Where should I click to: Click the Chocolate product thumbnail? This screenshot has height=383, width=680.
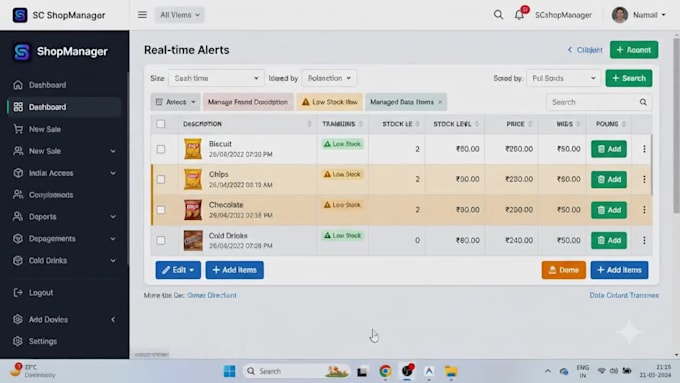point(193,210)
